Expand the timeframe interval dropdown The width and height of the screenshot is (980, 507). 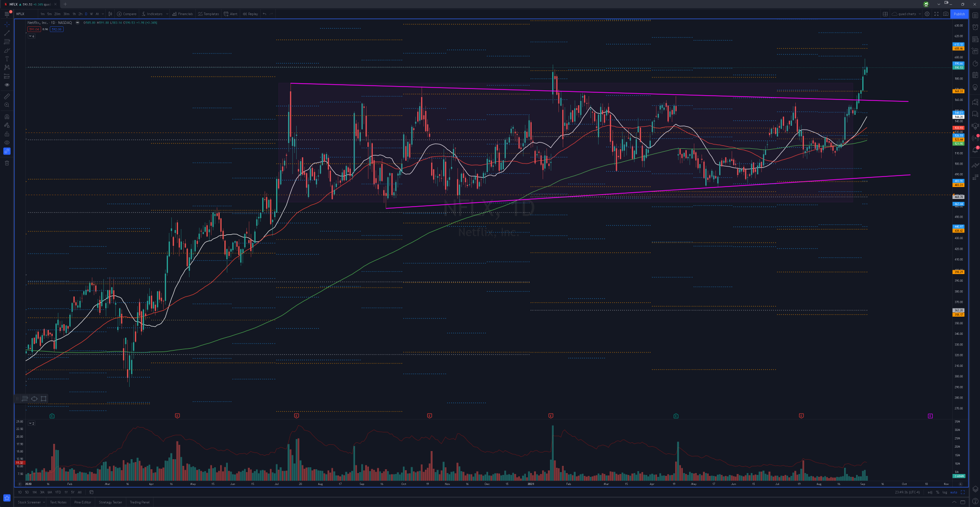tap(103, 14)
